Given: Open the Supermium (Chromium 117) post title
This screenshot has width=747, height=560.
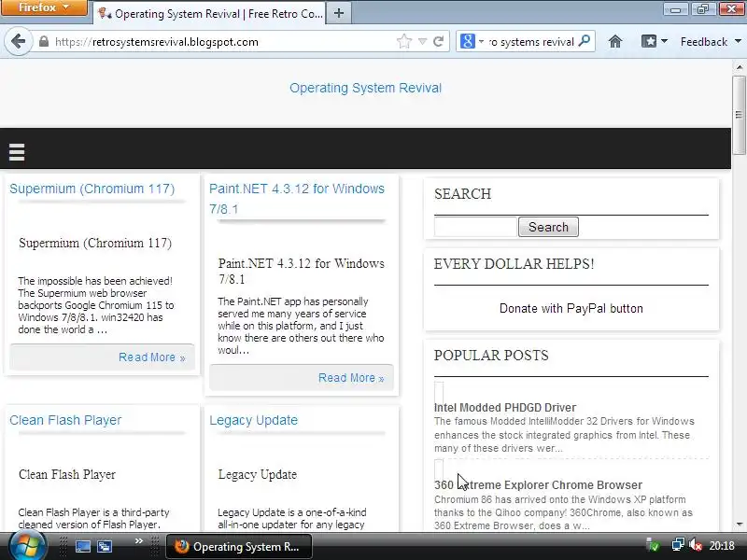Looking at the screenshot, I should (92, 189).
